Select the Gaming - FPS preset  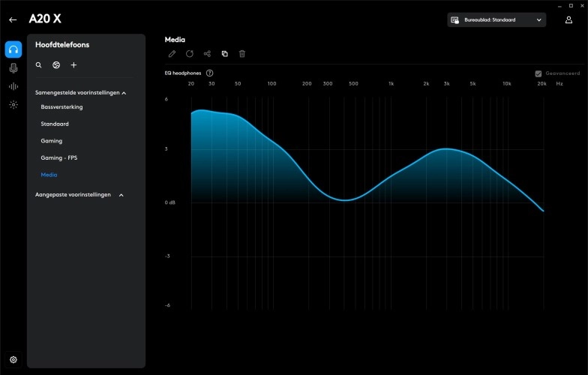(x=58, y=158)
